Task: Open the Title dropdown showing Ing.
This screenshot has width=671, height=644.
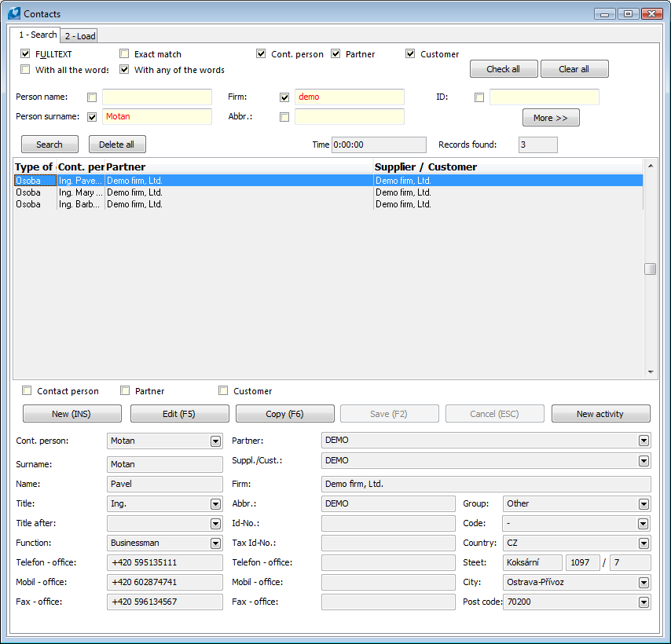Action: coord(215,504)
